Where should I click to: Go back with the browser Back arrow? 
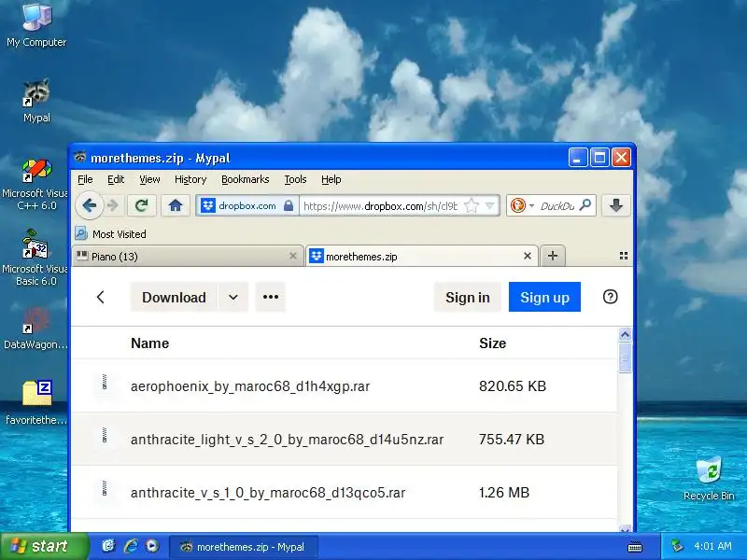[x=89, y=205]
